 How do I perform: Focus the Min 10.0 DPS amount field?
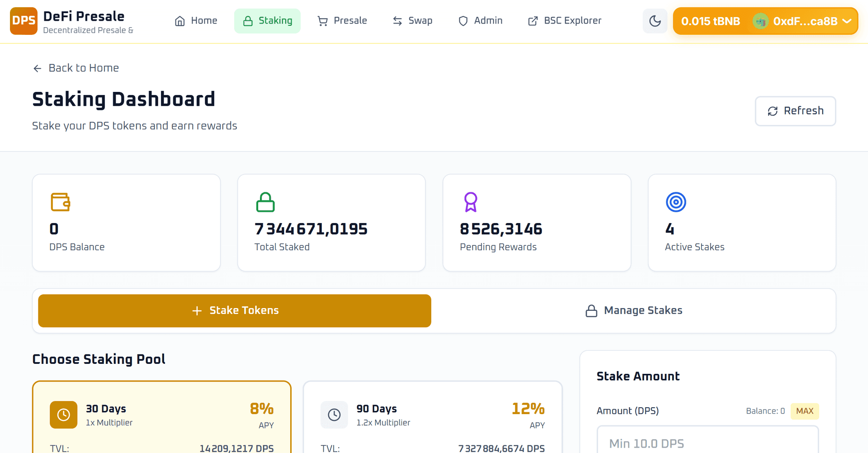[708, 443]
